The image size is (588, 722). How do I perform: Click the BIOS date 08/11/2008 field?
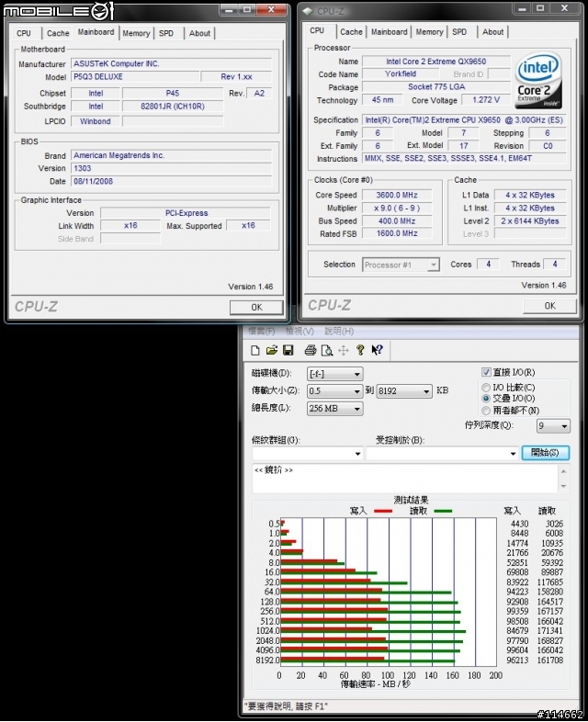tap(171, 181)
